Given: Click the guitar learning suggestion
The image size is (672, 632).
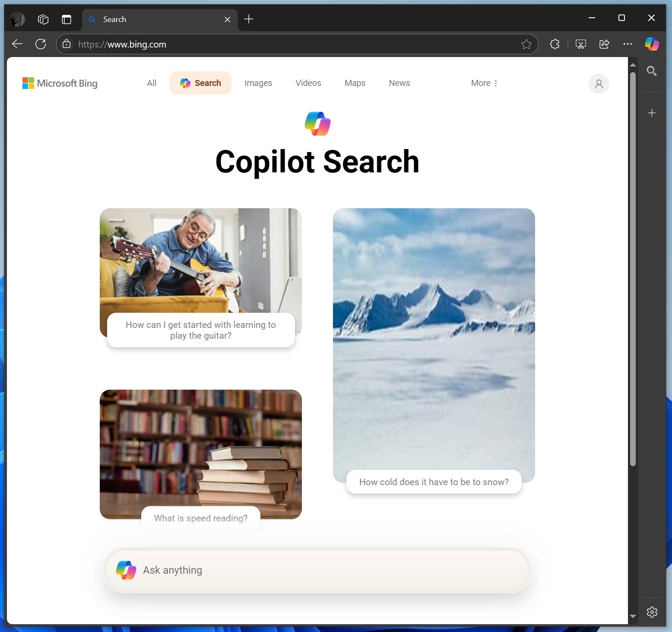Looking at the screenshot, I should (201, 330).
